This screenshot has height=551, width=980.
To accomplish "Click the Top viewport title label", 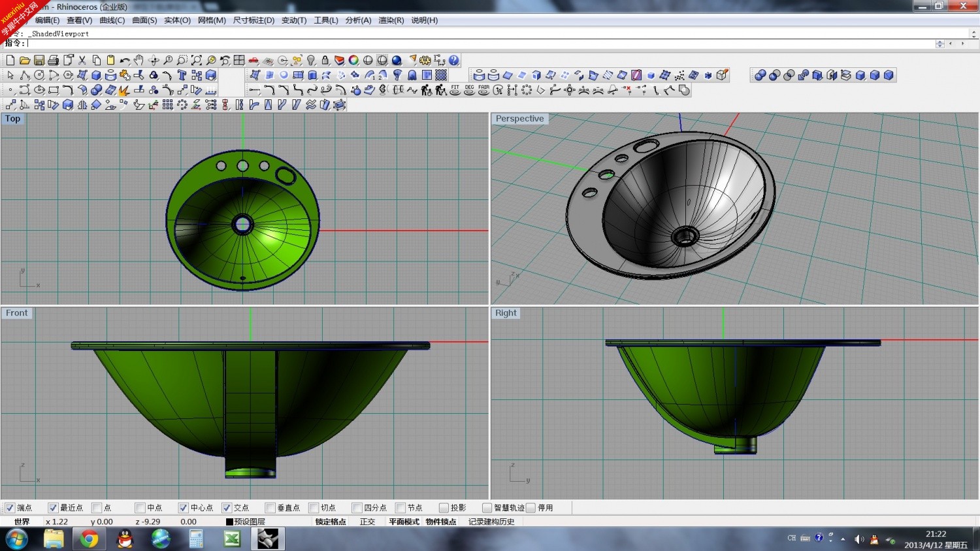I will (12, 118).
